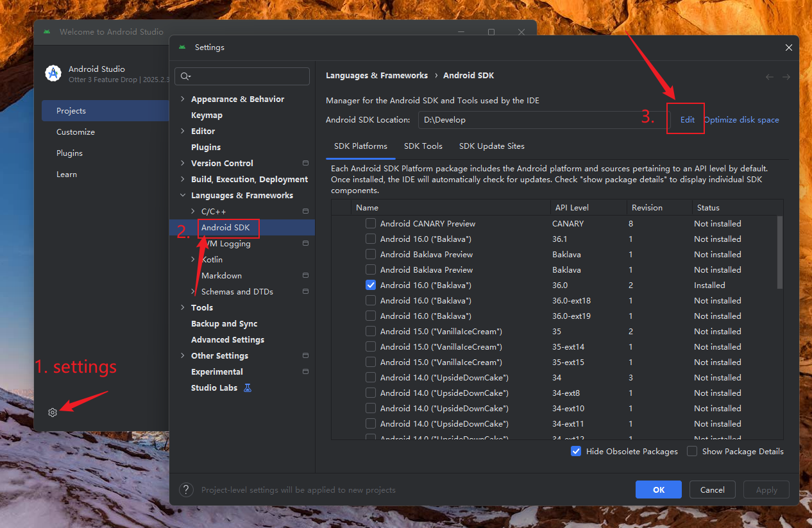This screenshot has width=812, height=528.
Task: Disable Hide Obsolete Packages
Action: click(576, 451)
